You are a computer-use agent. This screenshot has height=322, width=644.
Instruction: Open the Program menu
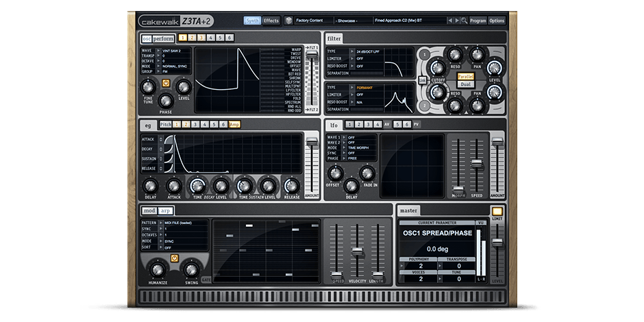(478, 21)
